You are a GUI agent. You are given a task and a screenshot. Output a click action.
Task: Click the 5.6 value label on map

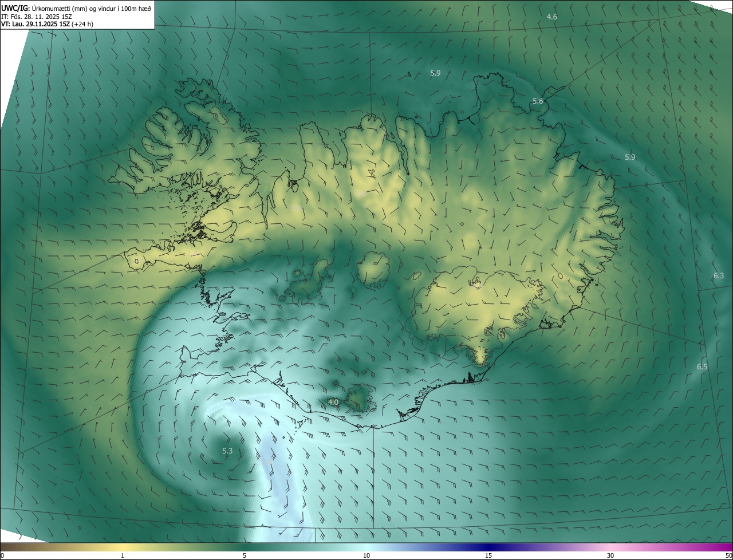(x=537, y=101)
